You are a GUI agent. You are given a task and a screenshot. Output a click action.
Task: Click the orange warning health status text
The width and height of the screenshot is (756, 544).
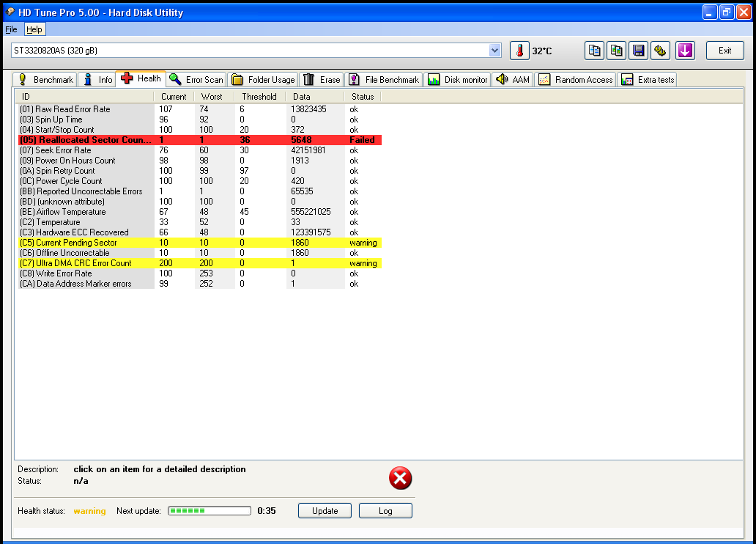click(89, 511)
